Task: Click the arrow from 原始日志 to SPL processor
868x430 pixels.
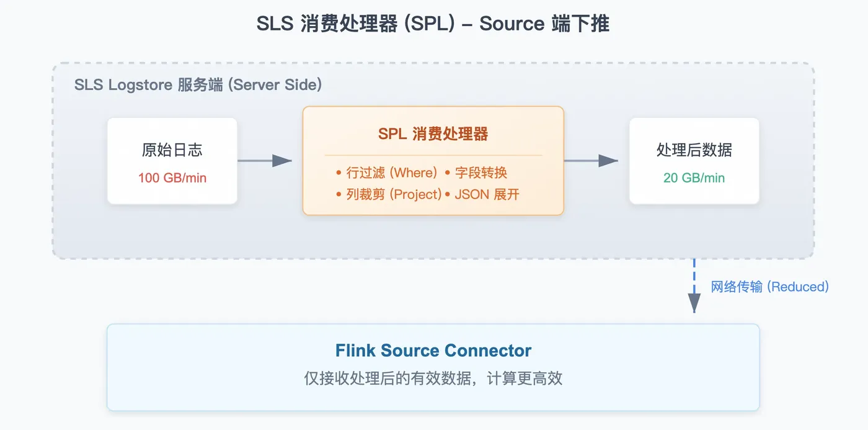Action: coord(265,161)
